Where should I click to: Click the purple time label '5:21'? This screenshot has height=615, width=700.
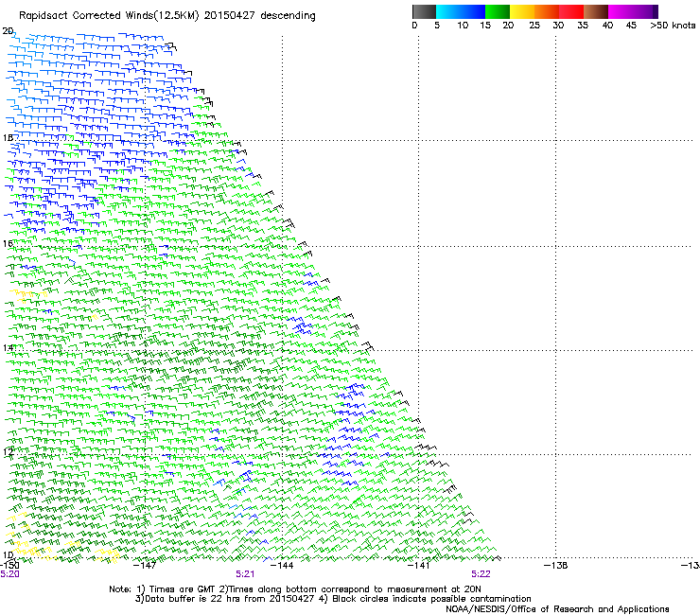(245, 574)
